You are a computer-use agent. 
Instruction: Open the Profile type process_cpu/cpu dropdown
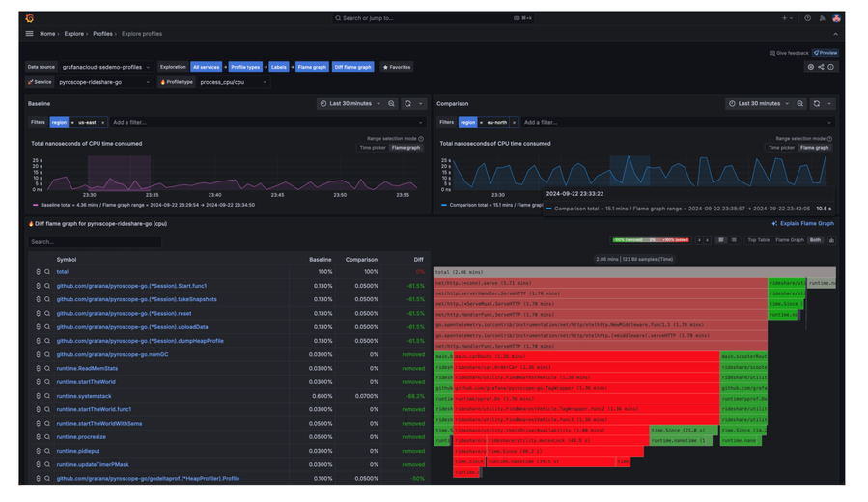[x=233, y=82]
